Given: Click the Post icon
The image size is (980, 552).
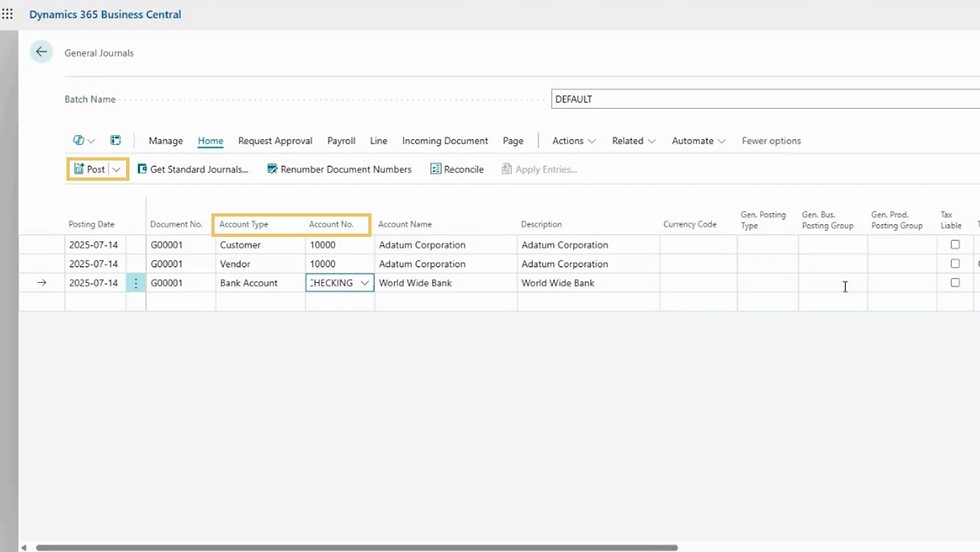Looking at the screenshot, I should [x=79, y=169].
